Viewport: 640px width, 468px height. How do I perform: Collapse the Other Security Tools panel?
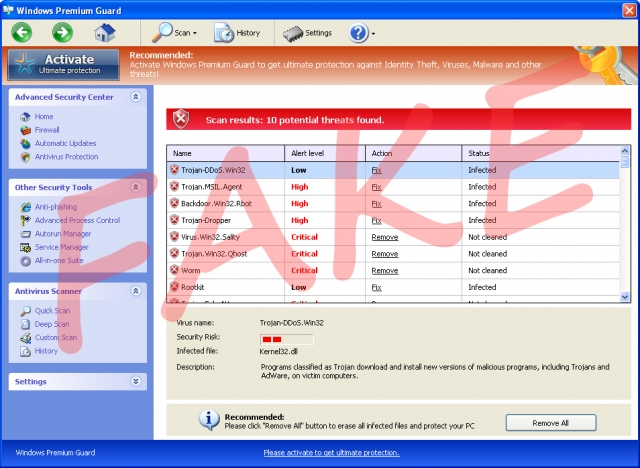coord(136,187)
